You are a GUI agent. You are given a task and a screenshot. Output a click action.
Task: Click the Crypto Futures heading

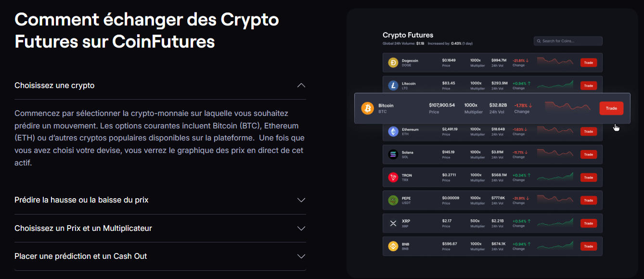(x=408, y=35)
